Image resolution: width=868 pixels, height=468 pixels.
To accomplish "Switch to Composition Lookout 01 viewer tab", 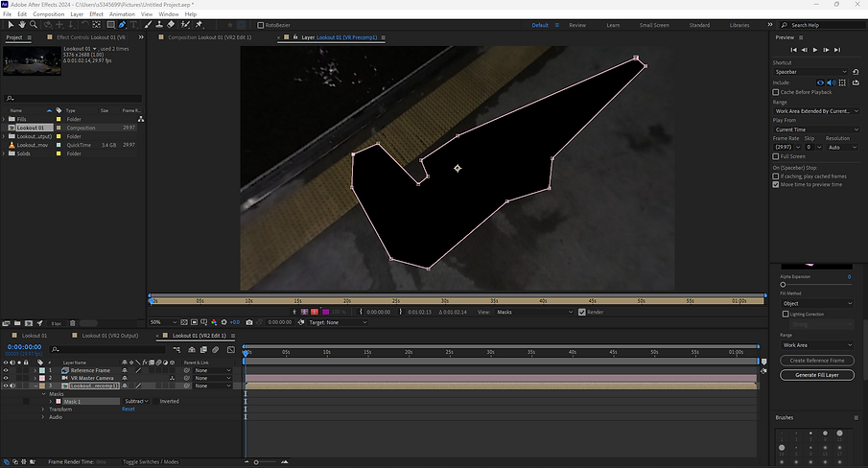I will tap(209, 37).
